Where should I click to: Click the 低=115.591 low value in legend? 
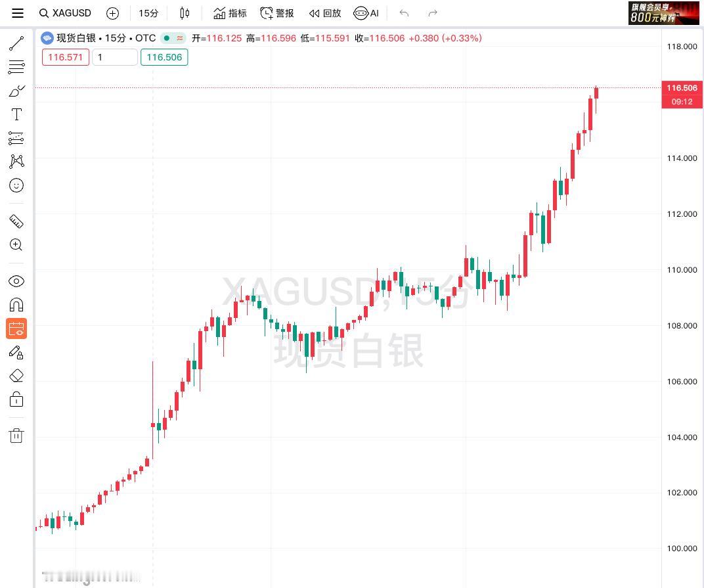(x=325, y=38)
